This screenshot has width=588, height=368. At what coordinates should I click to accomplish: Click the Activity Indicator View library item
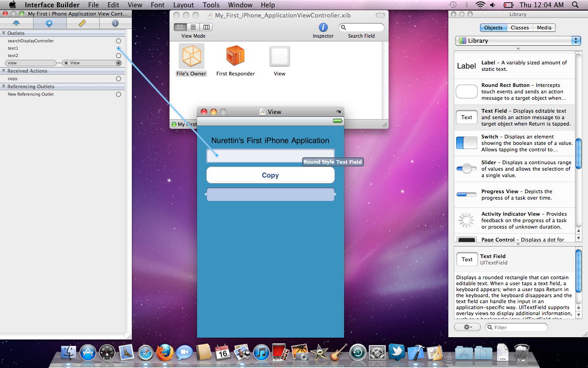pos(514,220)
